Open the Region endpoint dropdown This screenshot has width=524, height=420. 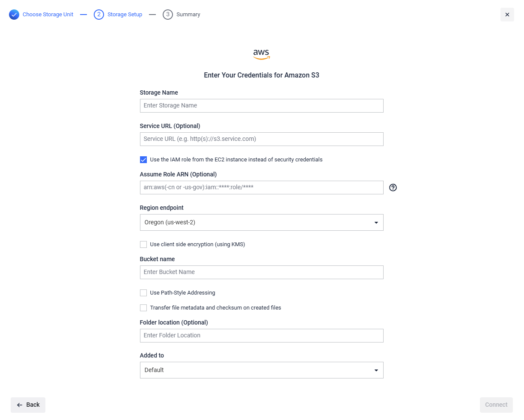262,223
